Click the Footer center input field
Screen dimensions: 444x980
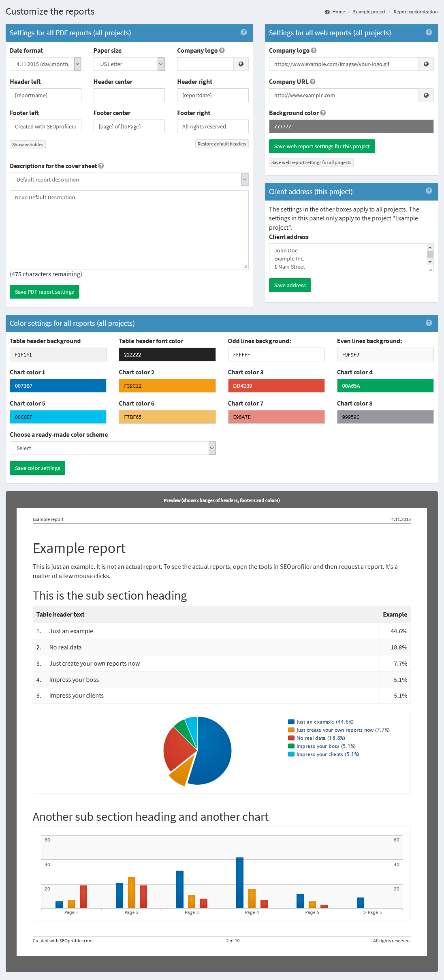(129, 126)
